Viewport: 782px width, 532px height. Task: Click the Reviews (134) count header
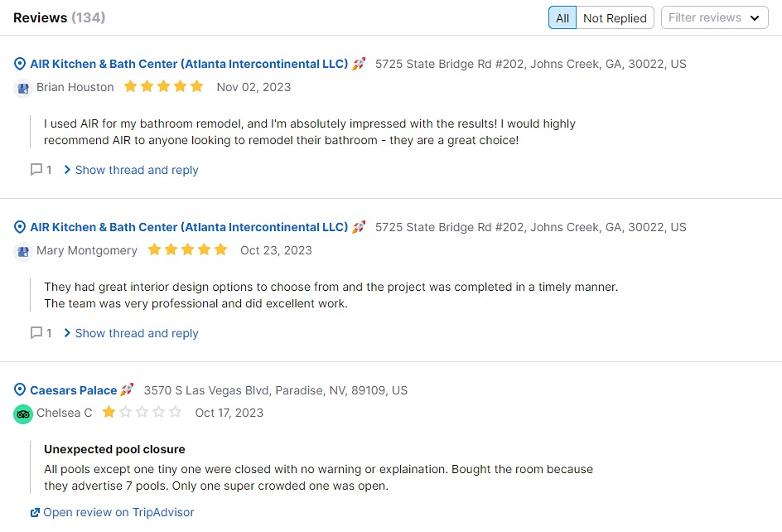click(60, 17)
